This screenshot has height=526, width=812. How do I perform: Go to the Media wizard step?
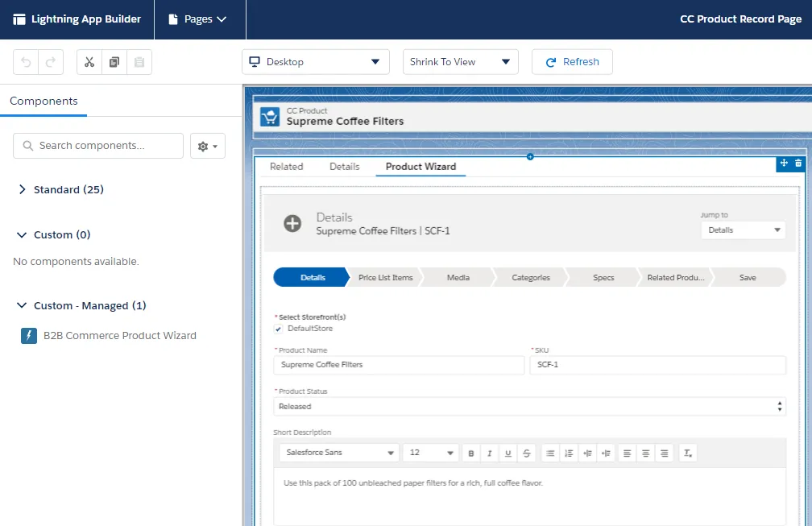pos(458,277)
